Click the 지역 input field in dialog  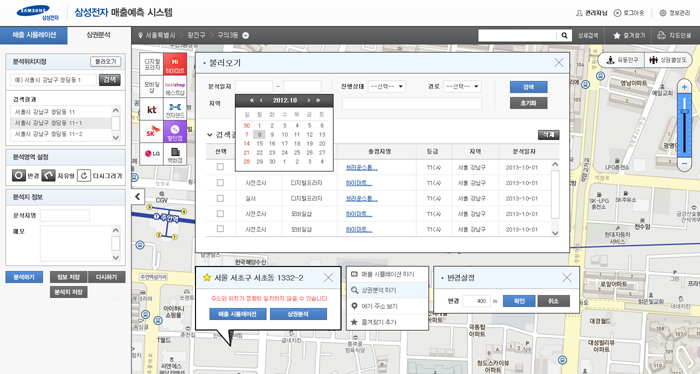point(412,104)
